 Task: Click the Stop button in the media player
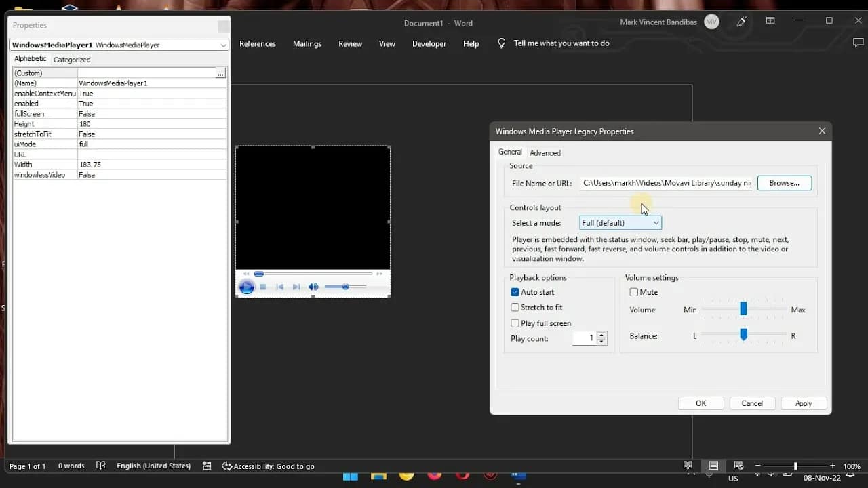(263, 287)
